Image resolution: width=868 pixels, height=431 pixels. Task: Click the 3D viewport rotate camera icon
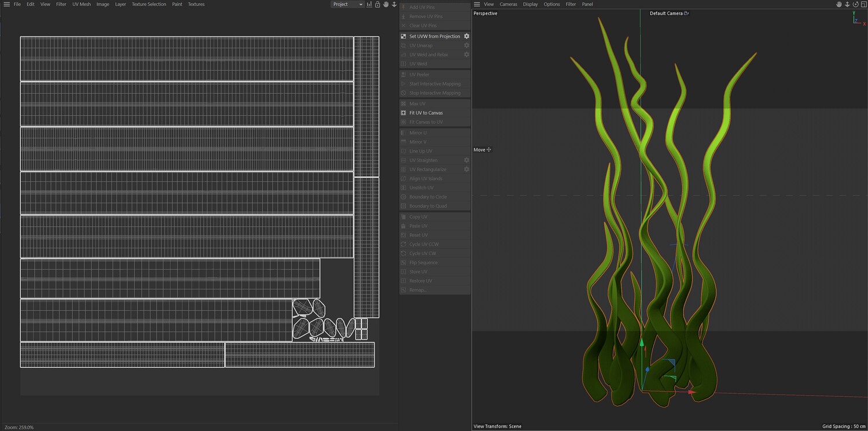pyautogui.click(x=855, y=4)
